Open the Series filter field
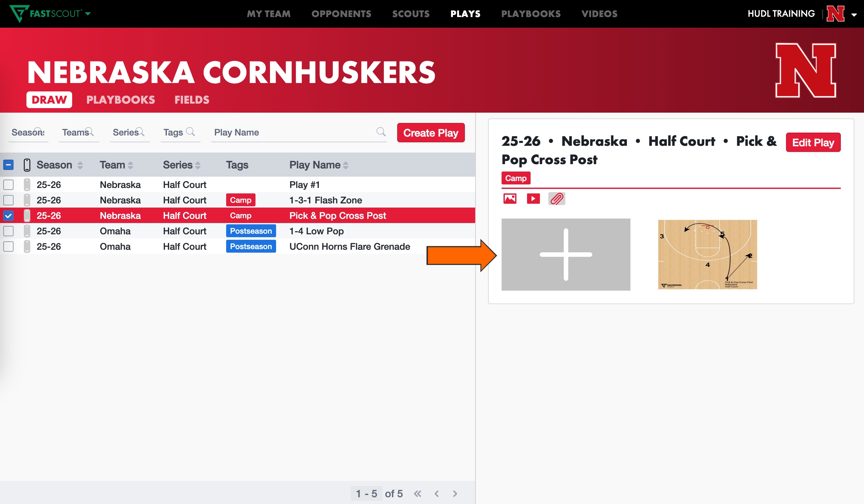The image size is (864, 504). pyautogui.click(x=129, y=132)
